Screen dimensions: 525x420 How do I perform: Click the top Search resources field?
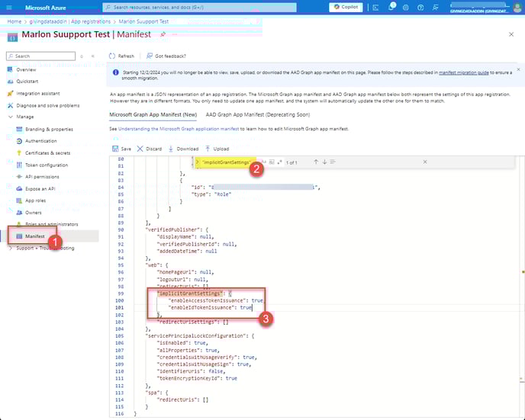click(200, 8)
